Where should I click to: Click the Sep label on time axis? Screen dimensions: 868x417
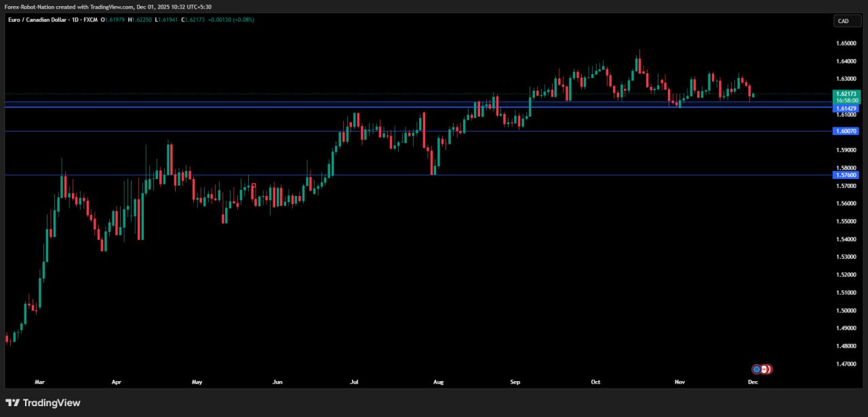515,382
